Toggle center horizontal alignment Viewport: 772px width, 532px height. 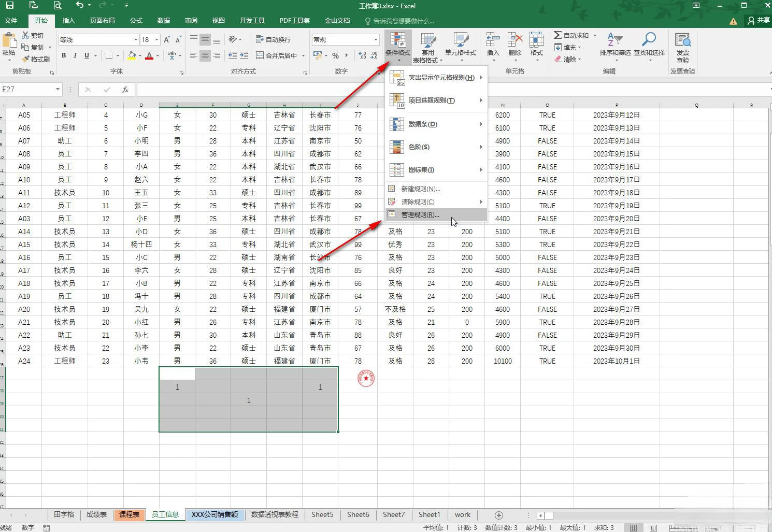205,55
